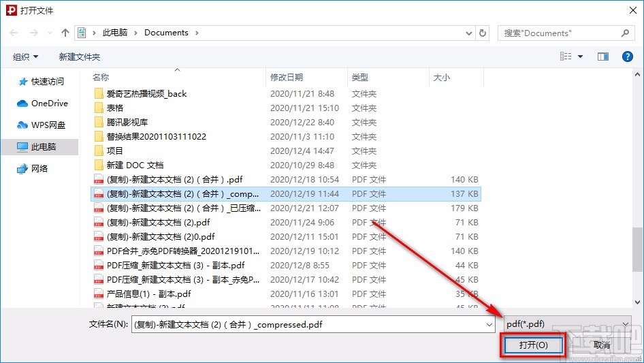Expand chevron after Documents in breadcrumb
644x363 pixels.
[x=197, y=33]
